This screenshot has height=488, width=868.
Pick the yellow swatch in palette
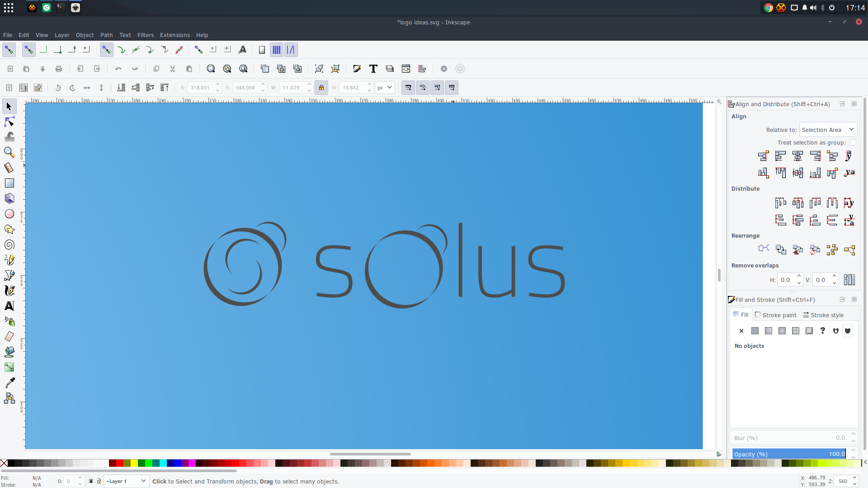click(x=134, y=463)
